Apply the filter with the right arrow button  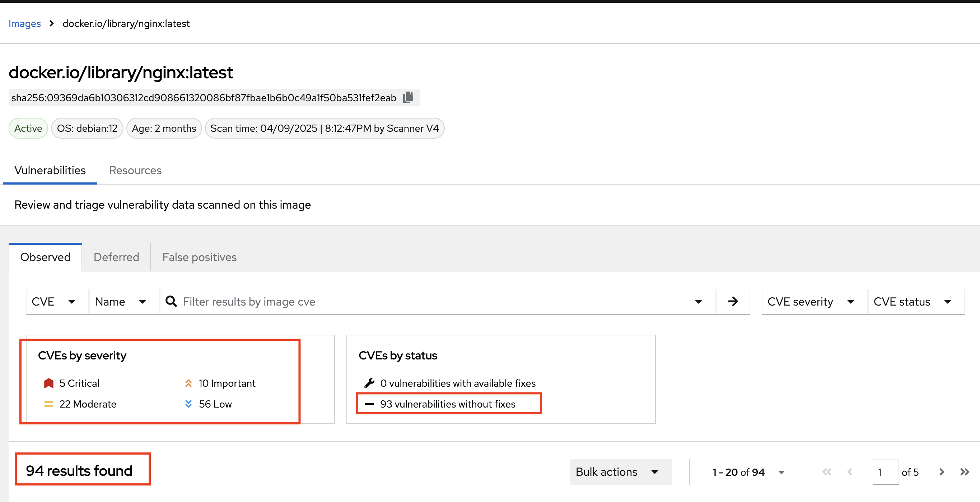[x=732, y=301]
